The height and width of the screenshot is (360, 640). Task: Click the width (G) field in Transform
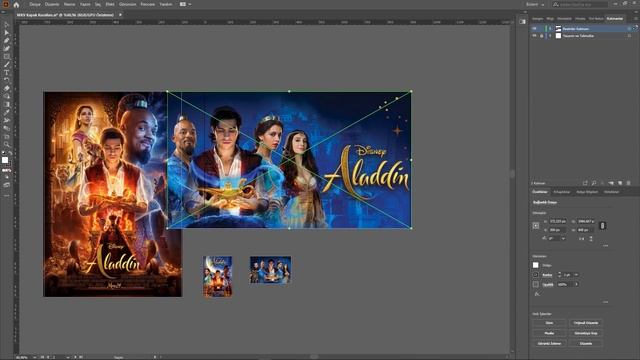(586, 221)
